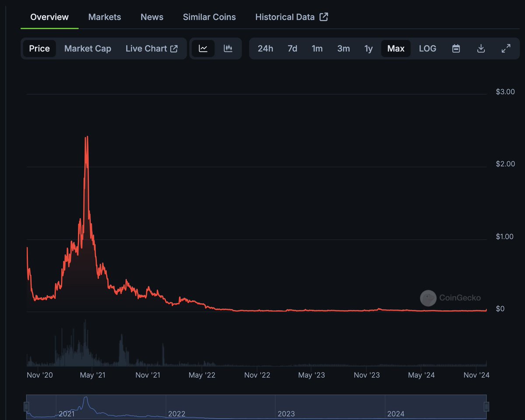This screenshot has height=420, width=525.
Task: Grab the left range navigator handle
Action: [26, 407]
